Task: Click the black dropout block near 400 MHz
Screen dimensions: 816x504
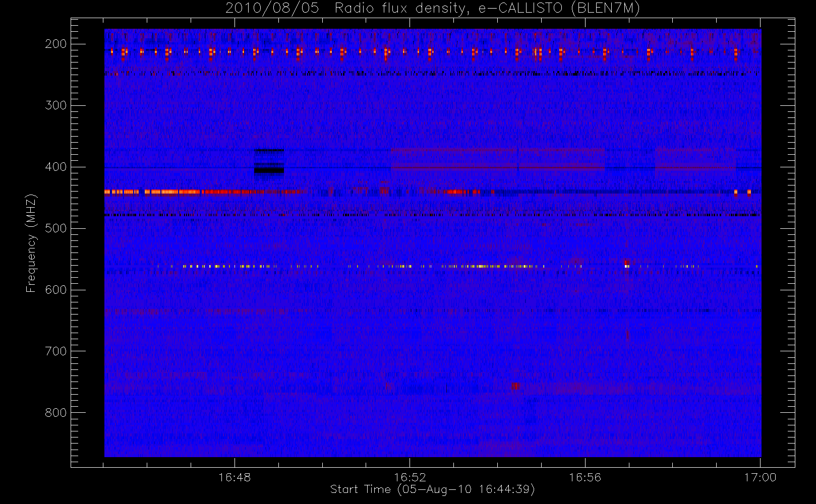Action: (x=269, y=171)
